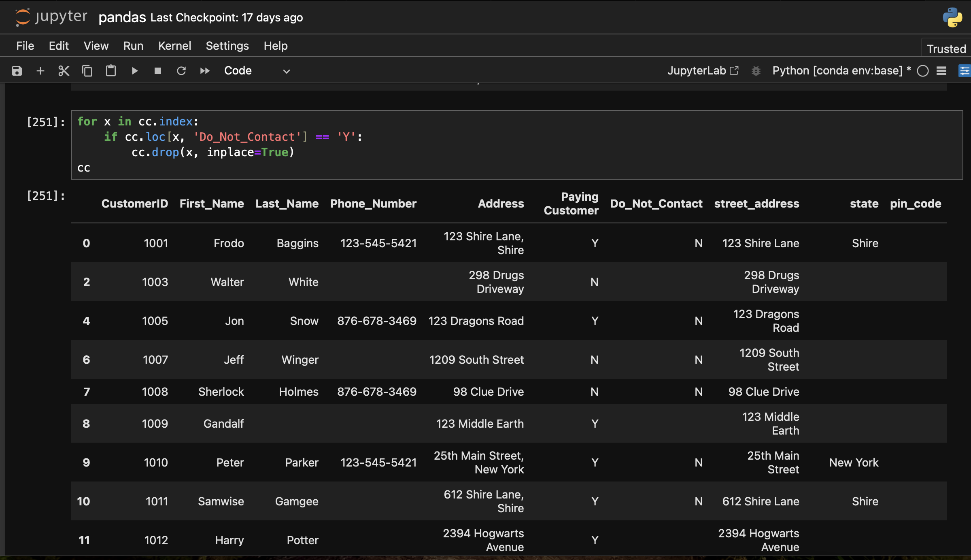This screenshot has width=971, height=560.
Task: Click the First_Name column header
Action: [212, 204]
